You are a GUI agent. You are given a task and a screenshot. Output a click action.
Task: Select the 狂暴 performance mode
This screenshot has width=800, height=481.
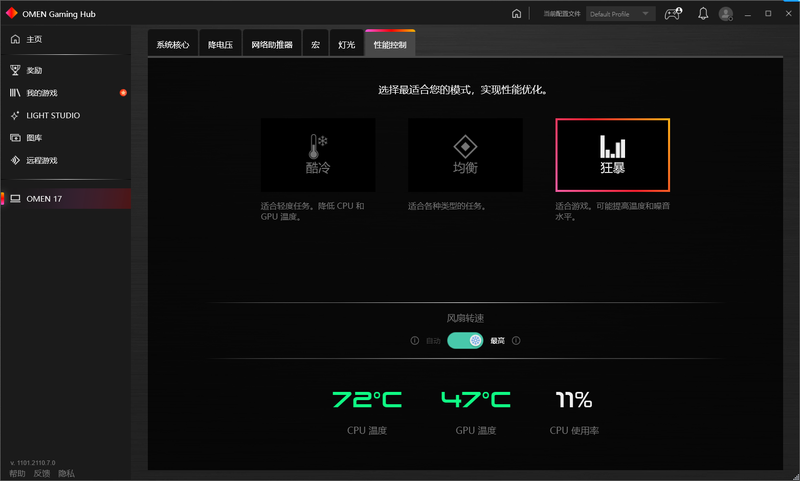tap(612, 155)
